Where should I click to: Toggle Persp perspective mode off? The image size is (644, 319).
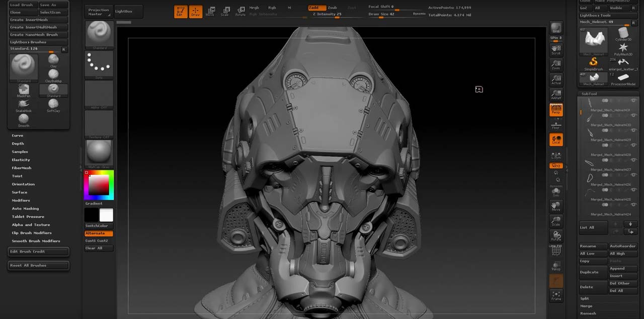[556, 109]
